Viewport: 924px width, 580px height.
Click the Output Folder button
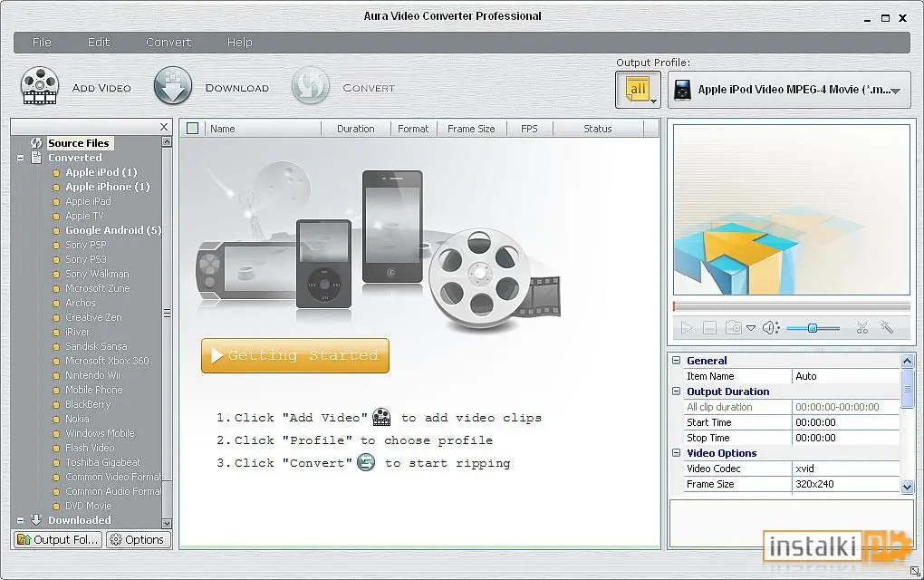pos(58,539)
